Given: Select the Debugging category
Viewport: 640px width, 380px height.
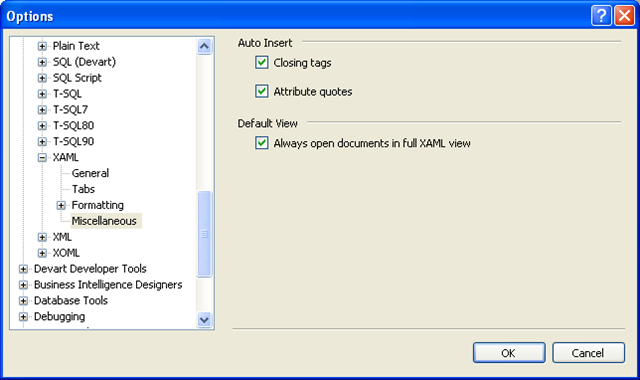Looking at the screenshot, I should pos(59,316).
